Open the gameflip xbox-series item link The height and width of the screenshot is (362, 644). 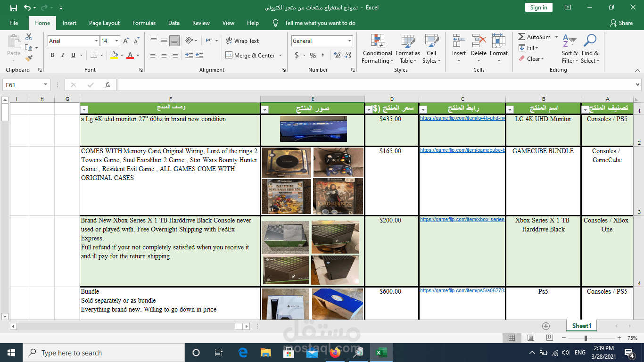pos(462,220)
